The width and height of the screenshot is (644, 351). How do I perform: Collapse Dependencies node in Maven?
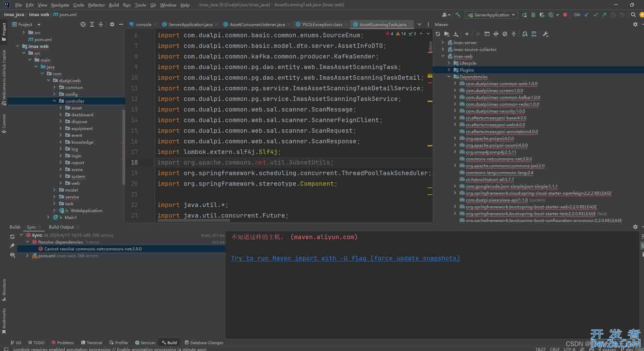[x=449, y=77]
